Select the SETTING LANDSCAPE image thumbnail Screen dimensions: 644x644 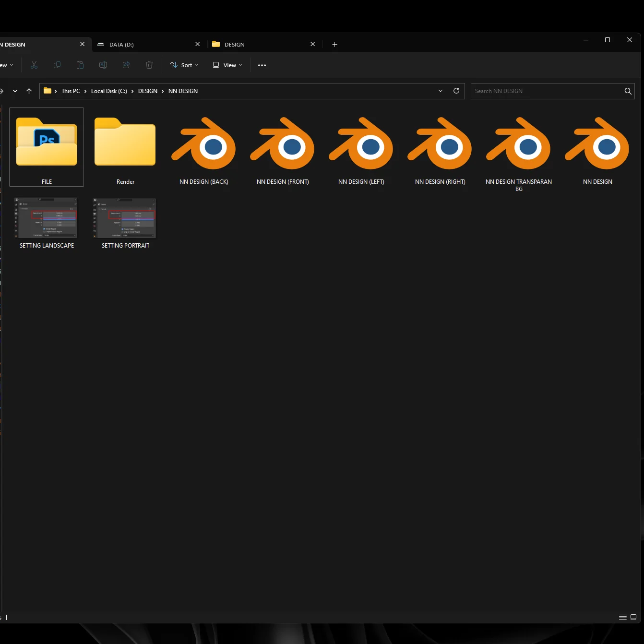pos(46,218)
